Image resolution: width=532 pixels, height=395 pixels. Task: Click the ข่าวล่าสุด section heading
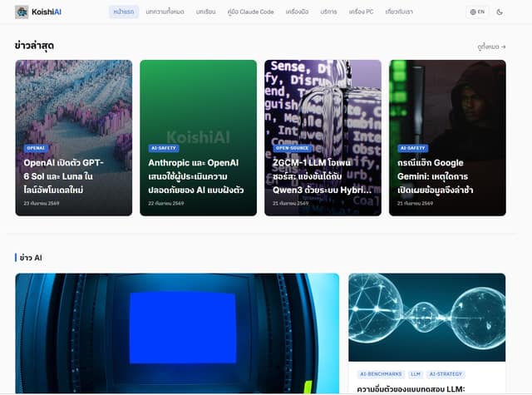(x=34, y=46)
